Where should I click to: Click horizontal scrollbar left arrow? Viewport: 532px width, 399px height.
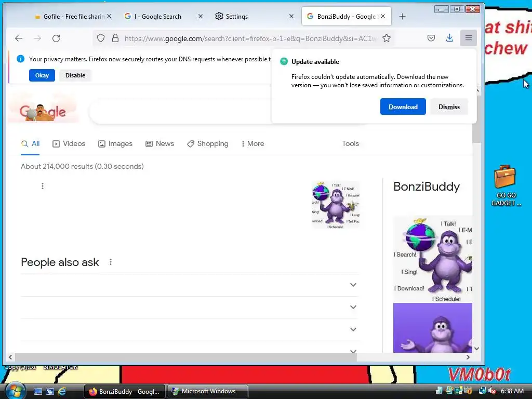click(x=10, y=357)
